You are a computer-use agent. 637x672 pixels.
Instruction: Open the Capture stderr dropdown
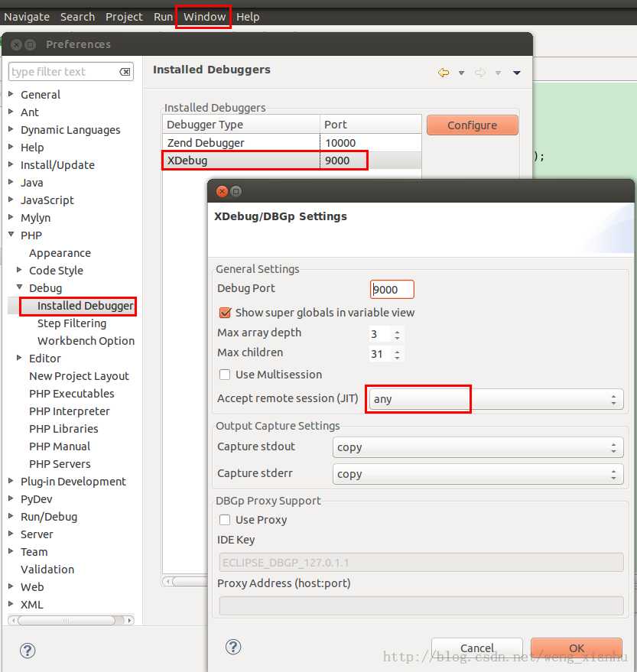coord(478,474)
